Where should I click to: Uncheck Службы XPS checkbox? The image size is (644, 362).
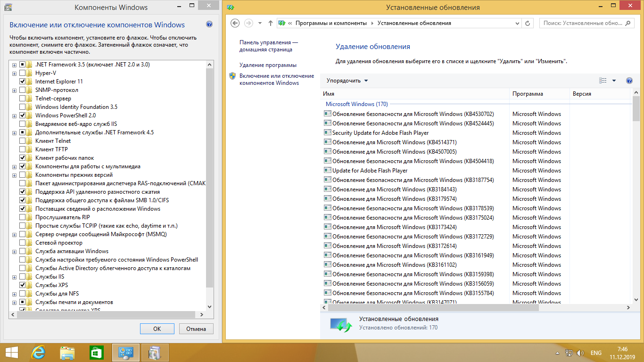tap(22, 285)
